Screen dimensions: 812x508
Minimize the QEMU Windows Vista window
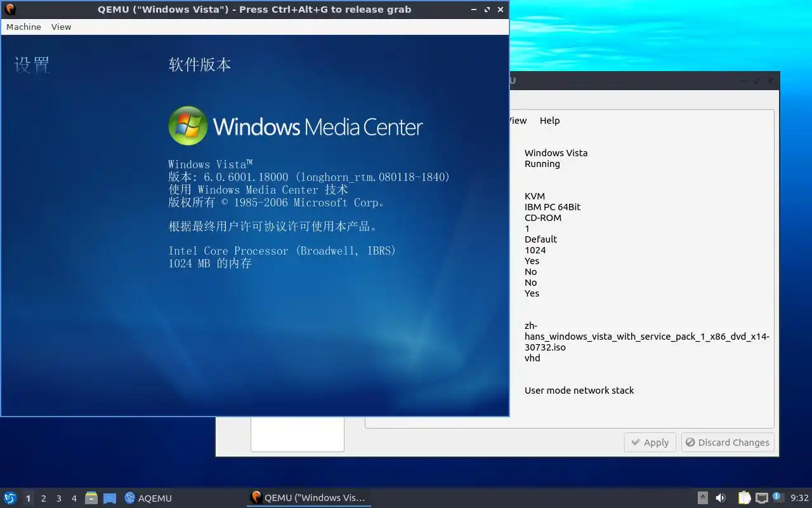pos(474,10)
